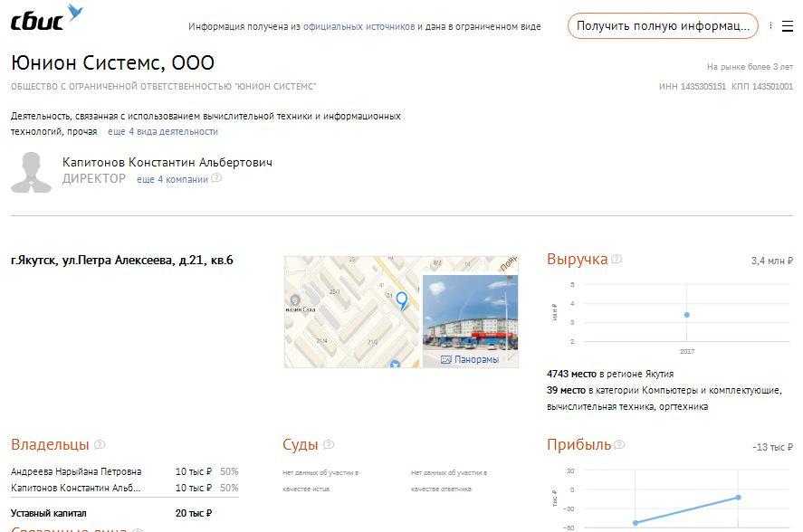803x532 pixels.
Task: Open director Капитонов Константин Альбертович profile
Action: point(167,162)
